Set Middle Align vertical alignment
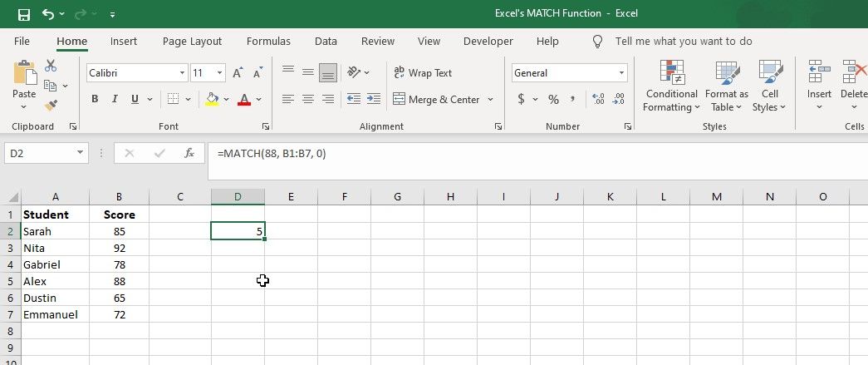Viewport: 868px width, 365px height. (308, 72)
